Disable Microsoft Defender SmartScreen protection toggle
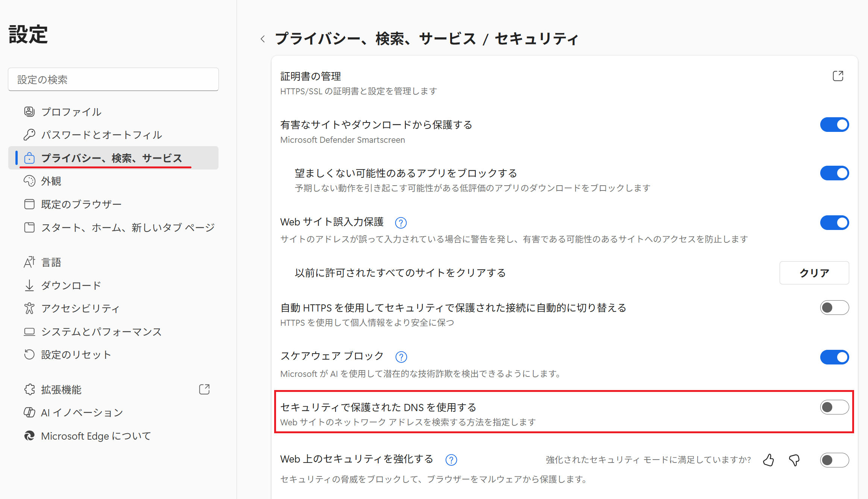 pos(834,125)
